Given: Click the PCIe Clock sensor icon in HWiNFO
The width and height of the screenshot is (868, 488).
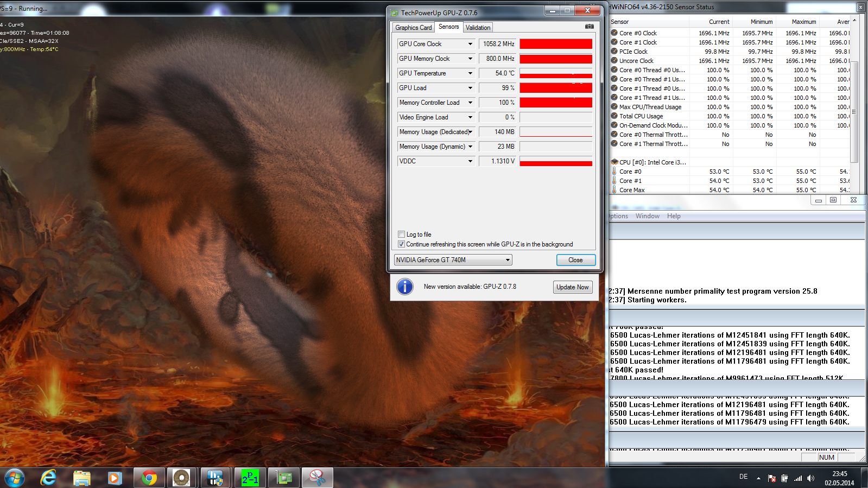Looking at the screenshot, I should coord(614,52).
